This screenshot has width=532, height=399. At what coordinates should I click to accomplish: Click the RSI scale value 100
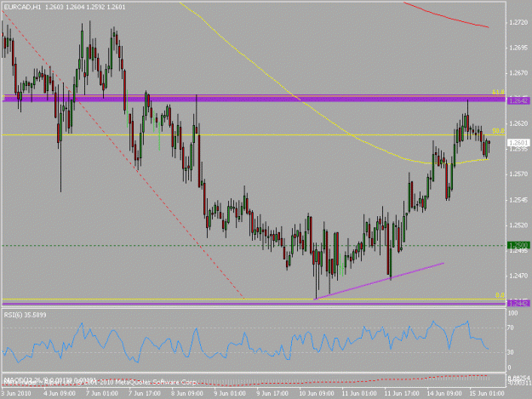pyautogui.click(x=512, y=313)
